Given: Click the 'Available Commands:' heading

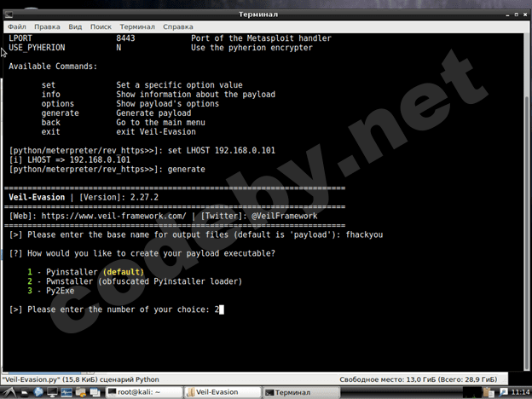Looking at the screenshot, I should (x=53, y=66).
